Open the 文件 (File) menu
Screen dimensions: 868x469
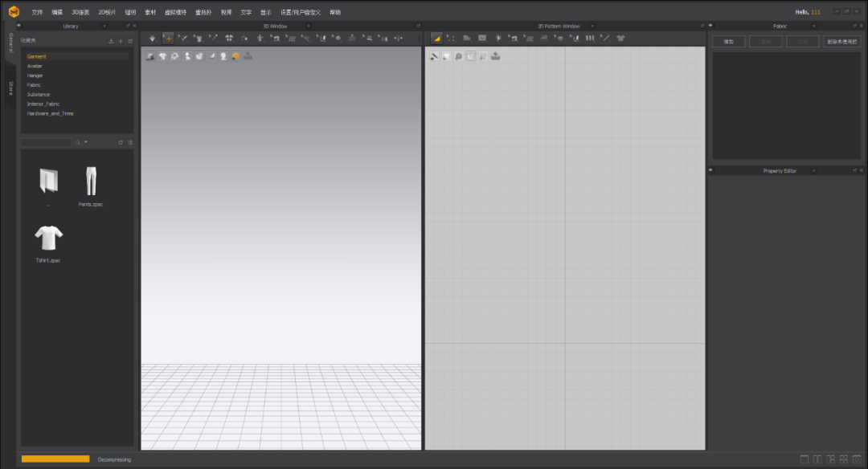coord(37,12)
